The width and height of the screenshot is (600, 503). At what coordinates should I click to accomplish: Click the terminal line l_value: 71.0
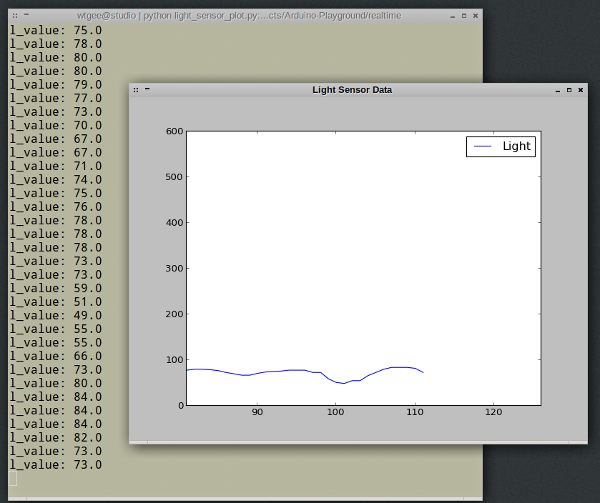[56, 166]
